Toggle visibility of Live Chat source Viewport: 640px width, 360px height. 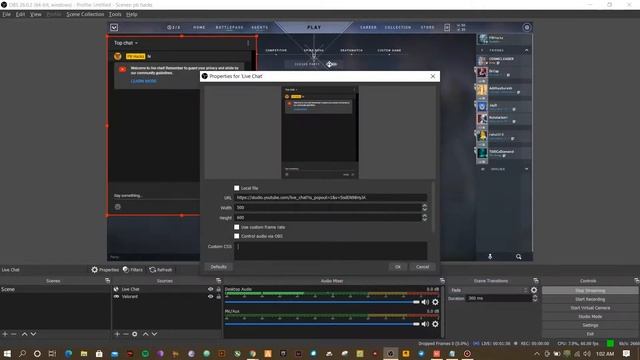coord(211,289)
